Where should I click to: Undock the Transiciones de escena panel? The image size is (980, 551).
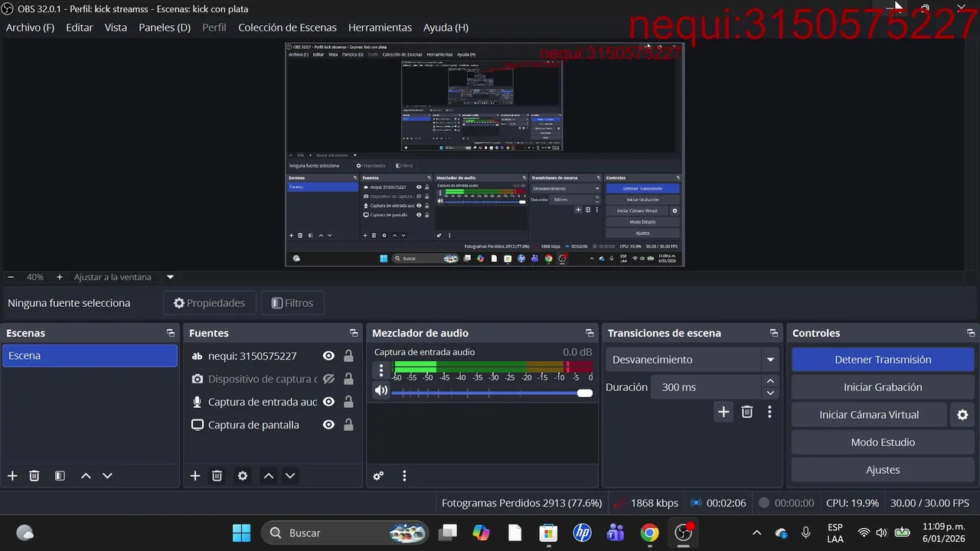point(774,333)
